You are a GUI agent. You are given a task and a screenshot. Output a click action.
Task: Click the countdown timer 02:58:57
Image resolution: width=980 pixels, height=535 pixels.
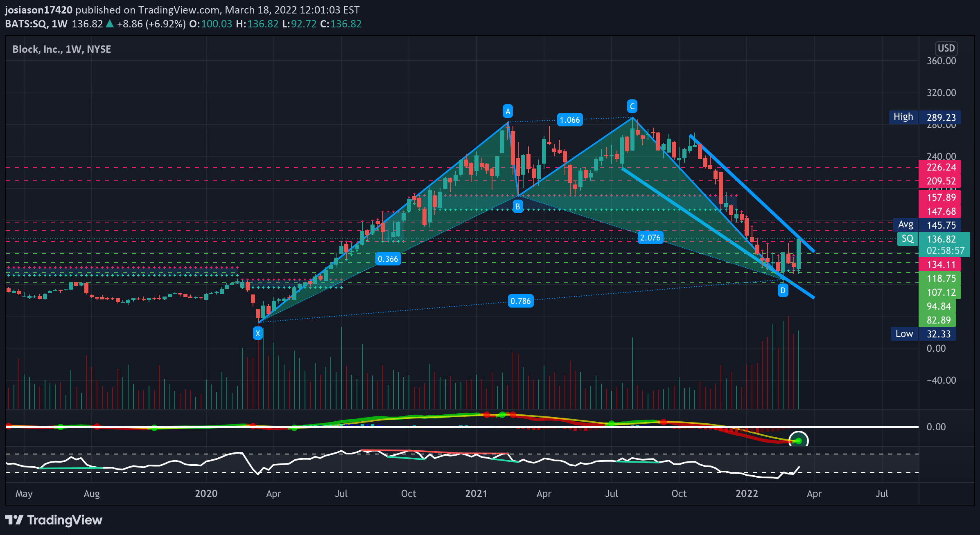point(945,251)
